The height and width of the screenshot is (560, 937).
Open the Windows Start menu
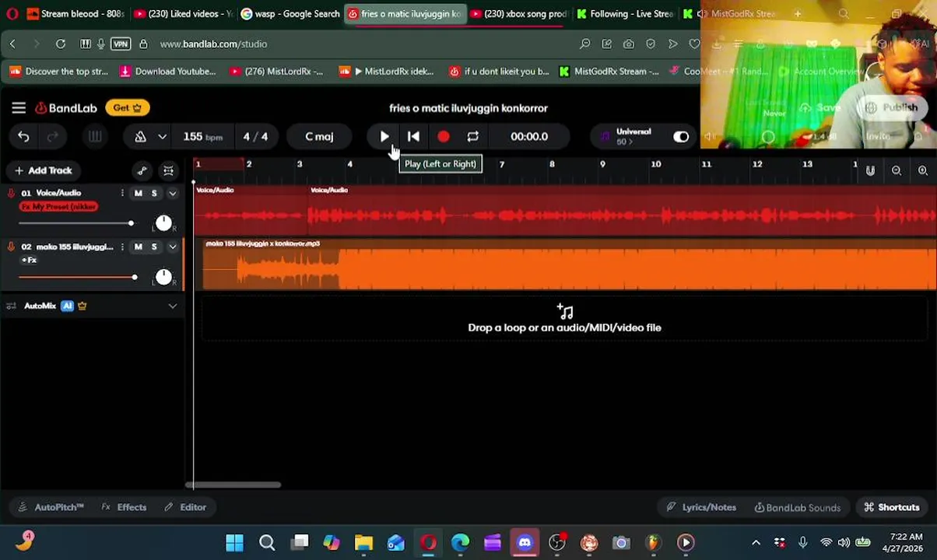[234, 542]
